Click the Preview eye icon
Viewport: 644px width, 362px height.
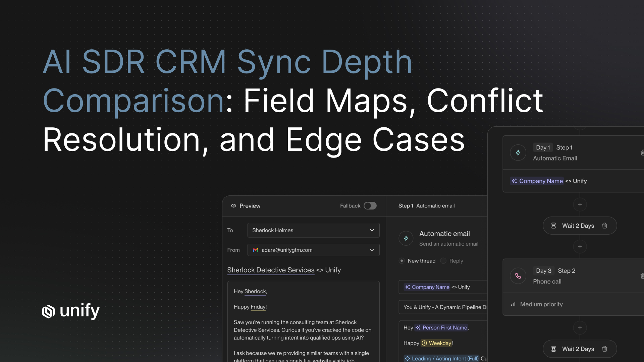[x=233, y=205]
